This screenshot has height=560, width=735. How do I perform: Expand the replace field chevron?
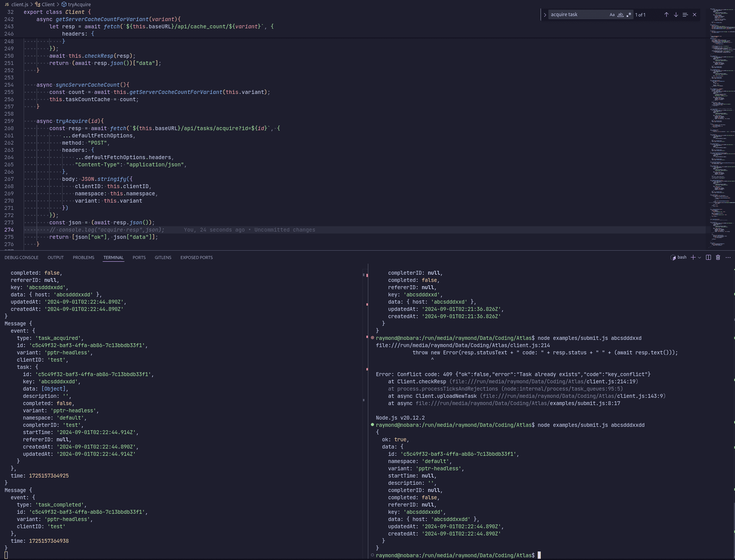(544, 15)
